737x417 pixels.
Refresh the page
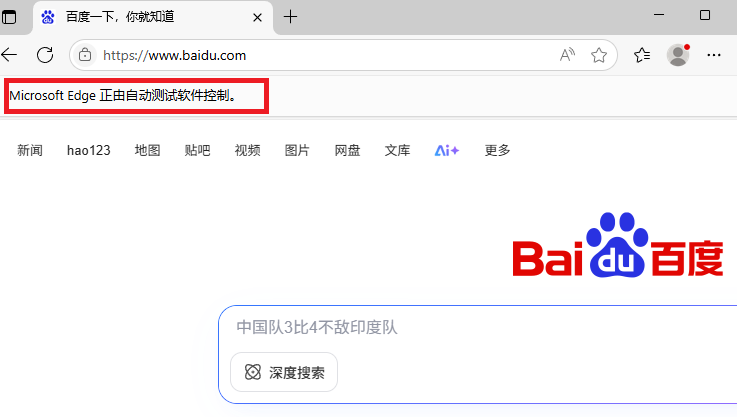45,55
